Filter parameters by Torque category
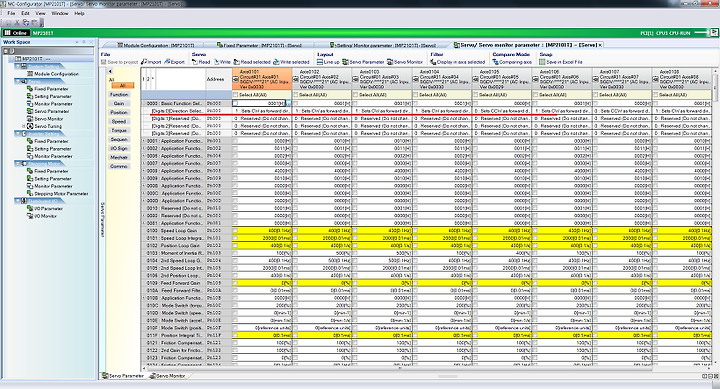The height and width of the screenshot is (389, 720). tap(119, 130)
